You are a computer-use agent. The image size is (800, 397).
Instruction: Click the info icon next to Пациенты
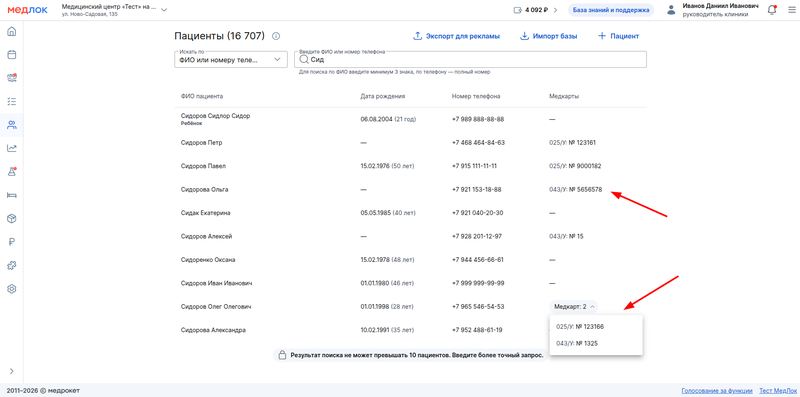point(276,36)
